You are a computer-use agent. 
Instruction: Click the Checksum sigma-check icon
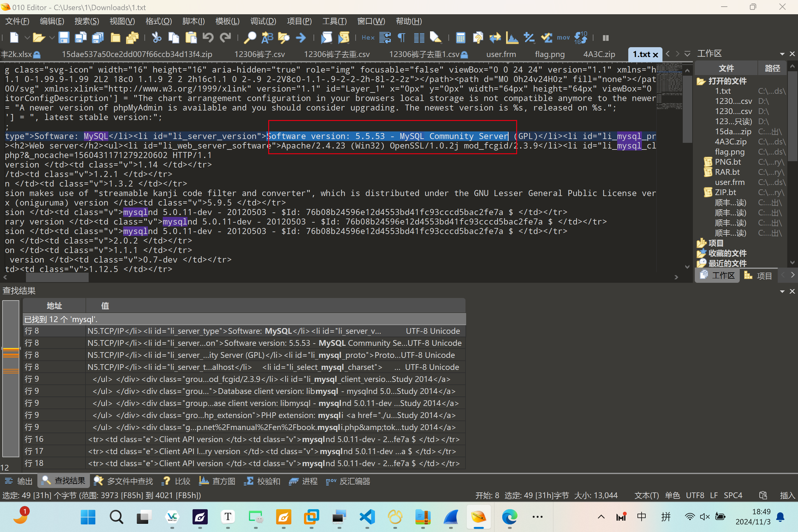(547, 38)
